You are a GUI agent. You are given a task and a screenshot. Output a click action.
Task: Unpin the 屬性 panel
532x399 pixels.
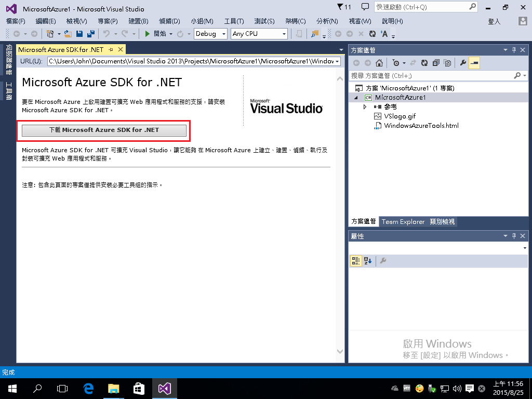pos(513,235)
